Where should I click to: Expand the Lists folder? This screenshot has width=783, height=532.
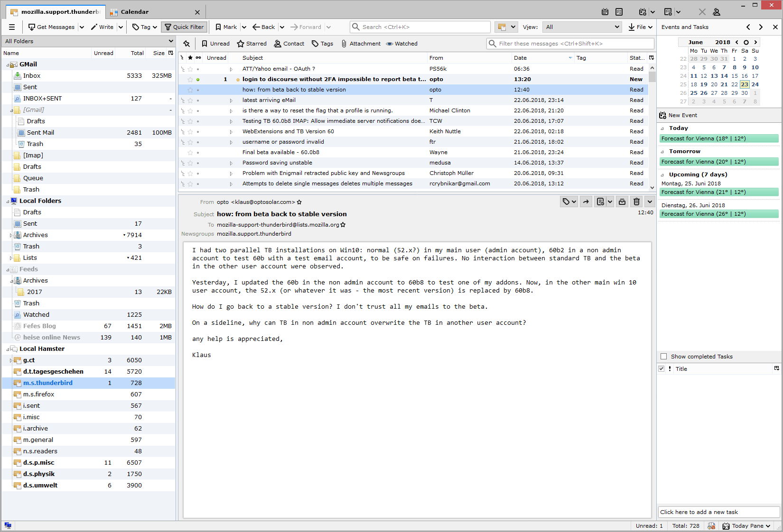point(11,258)
